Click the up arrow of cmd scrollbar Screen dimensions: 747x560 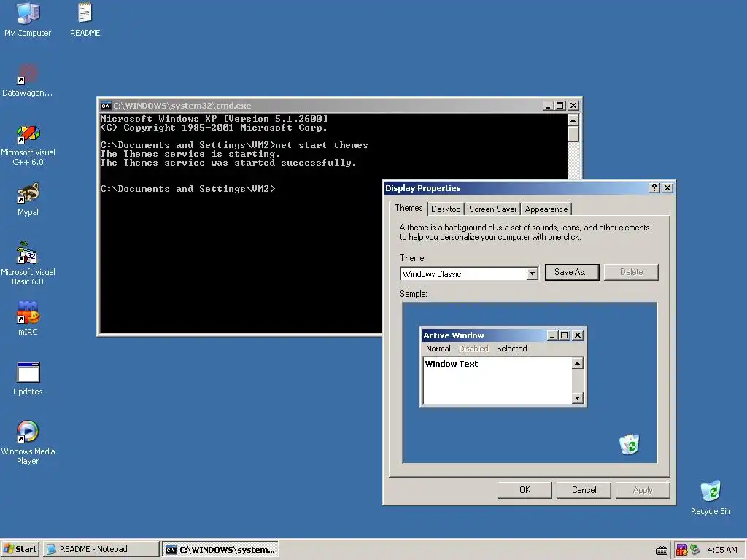[x=573, y=120]
